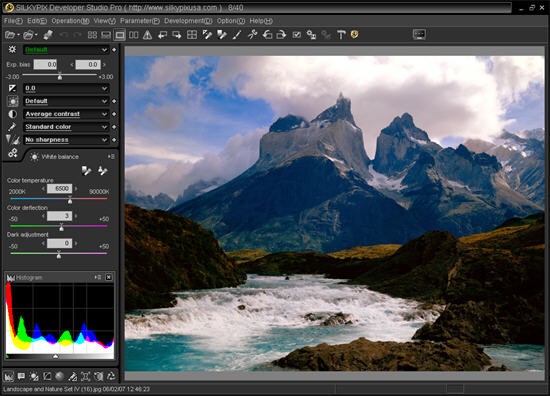Click the warning triangle highlight icon
Viewport: 550px width, 396px height.
147,35
